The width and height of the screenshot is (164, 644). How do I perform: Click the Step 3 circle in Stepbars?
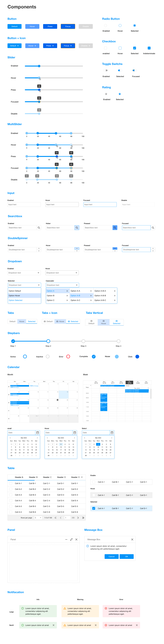(83, 341)
